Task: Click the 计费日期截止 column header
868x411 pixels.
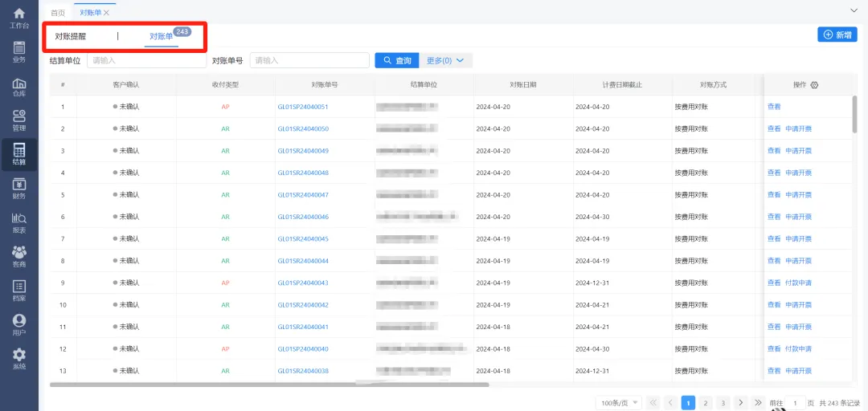Action: pyautogui.click(x=622, y=85)
